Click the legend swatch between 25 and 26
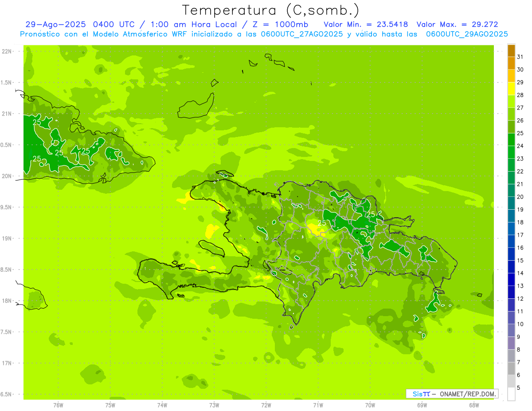This screenshot has width=532, height=411. click(x=511, y=127)
